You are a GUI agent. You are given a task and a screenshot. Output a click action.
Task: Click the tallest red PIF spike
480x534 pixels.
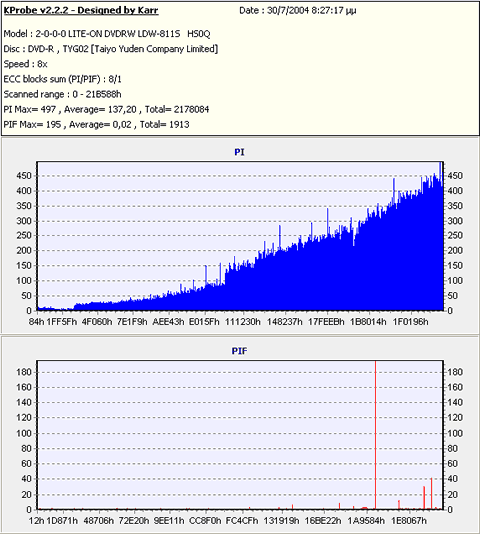375,435
